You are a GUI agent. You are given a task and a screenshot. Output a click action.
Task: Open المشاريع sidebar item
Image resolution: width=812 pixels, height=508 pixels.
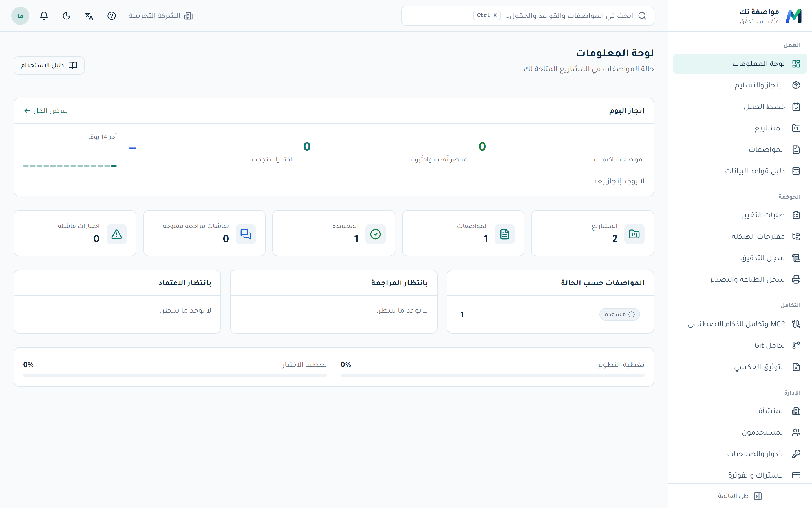(x=740, y=128)
